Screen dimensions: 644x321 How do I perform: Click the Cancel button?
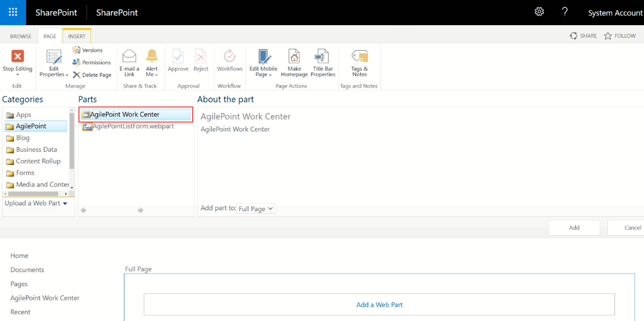[626, 228]
